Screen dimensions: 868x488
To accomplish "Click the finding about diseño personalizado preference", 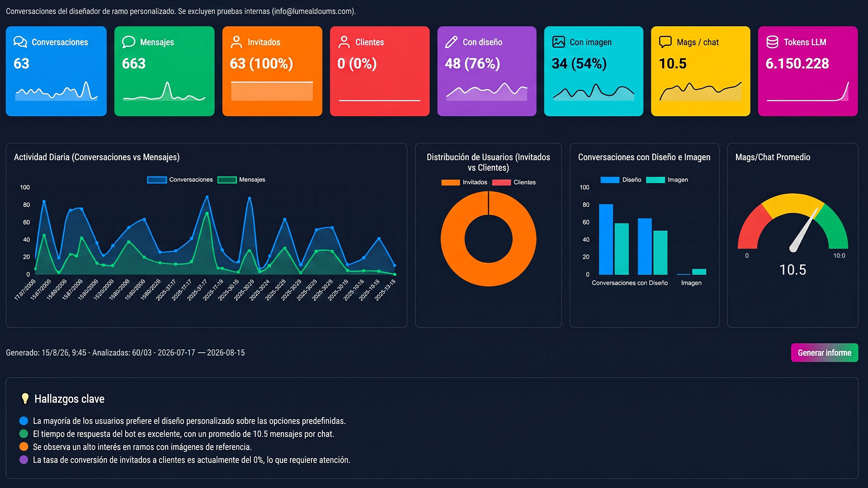I will pos(189,421).
